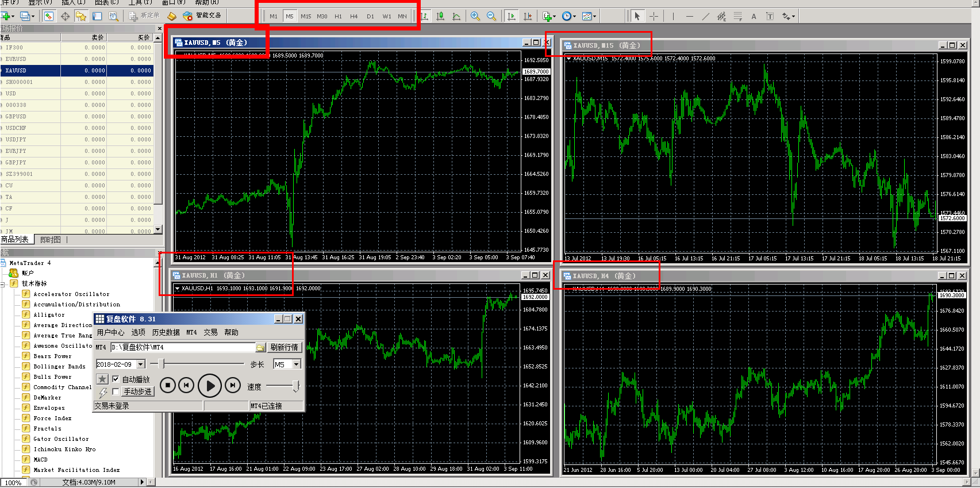Toggle the 智能交易 auto trading button
Image resolution: width=980 pixels, height=488 pixels.
202,16
